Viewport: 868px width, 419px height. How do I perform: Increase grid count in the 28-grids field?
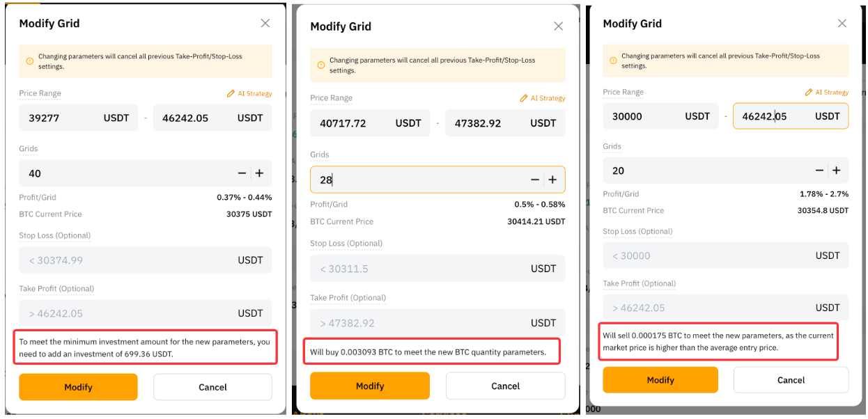552,180
